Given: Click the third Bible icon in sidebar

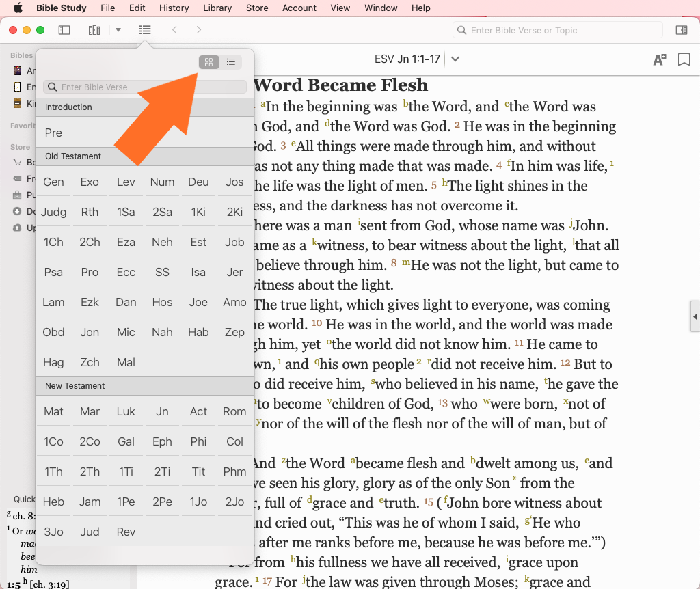Looking at the screenshot, I should 17,103.
